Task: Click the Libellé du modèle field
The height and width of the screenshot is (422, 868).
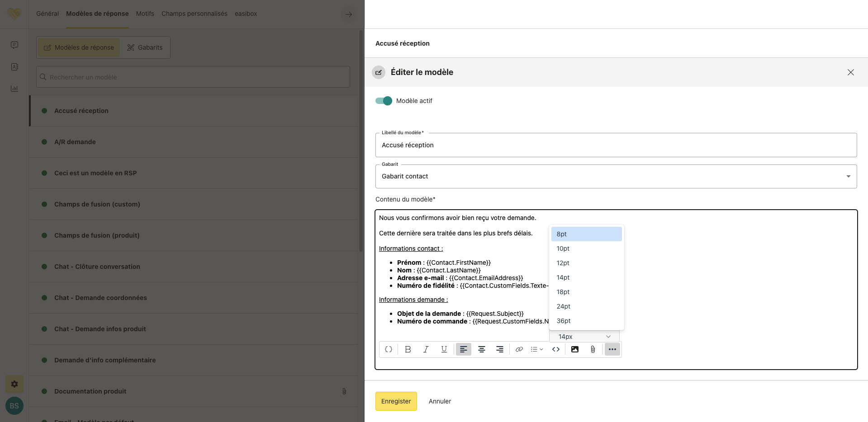Action: (616, 145)
